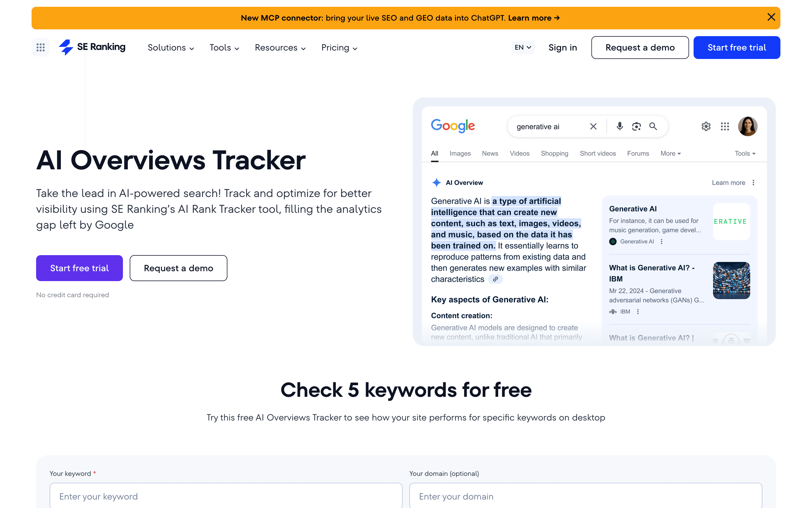This screenshot has height=508, width=812.
Task: Select the Shopping search tab
Action: tap(554, 154)
